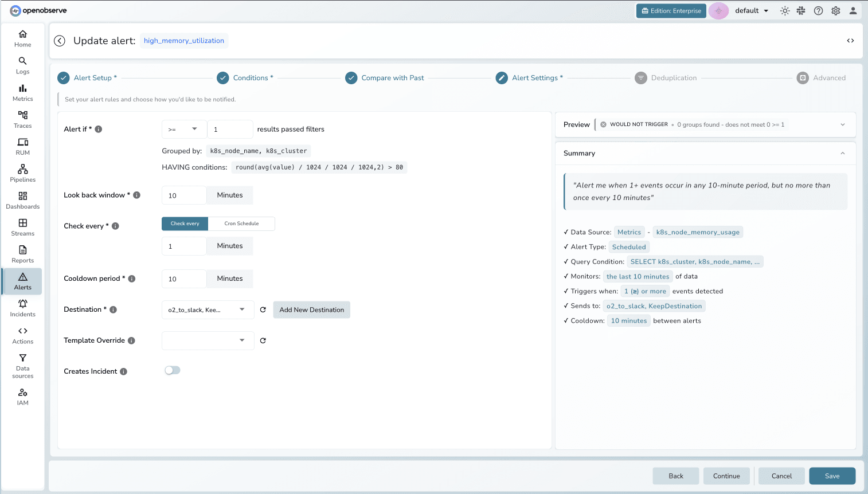The image size is (868, 494).
Task: Click the Look back window value field
Action: coord(184,195)
